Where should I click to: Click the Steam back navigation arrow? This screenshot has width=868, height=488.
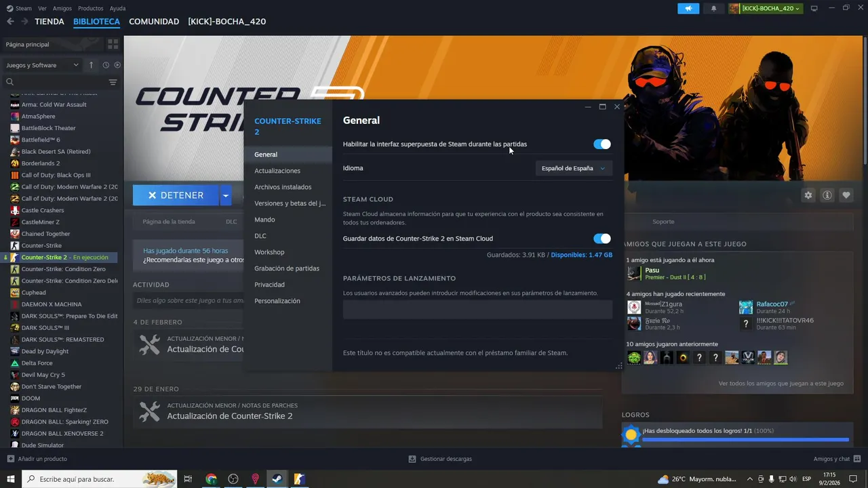click(x=10, y=22)
